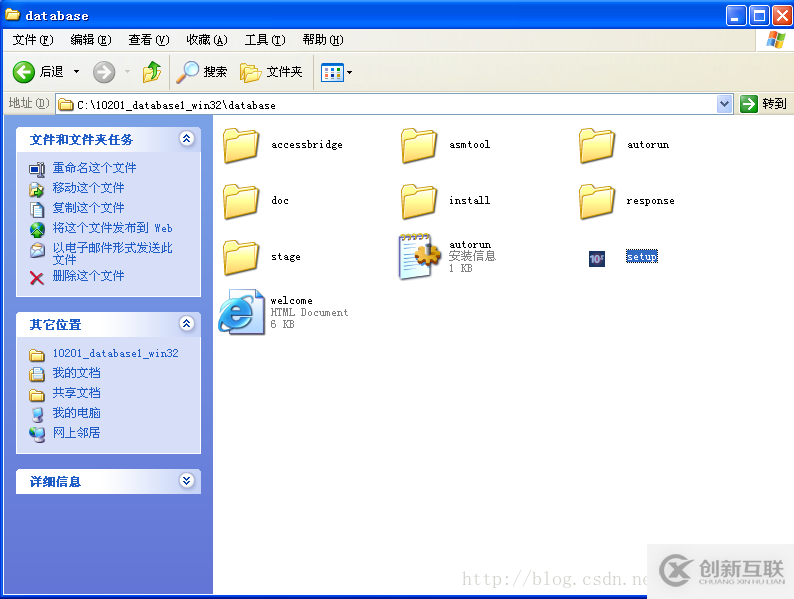This screenshot has height=599, width=794.
Task: Collapse the 其它位置 panel
Action: 186,323
